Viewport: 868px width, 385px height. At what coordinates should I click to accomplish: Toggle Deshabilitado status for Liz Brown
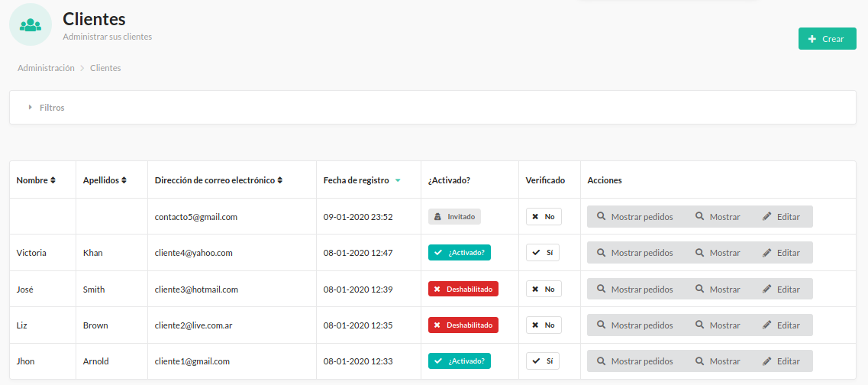tap(463, 325)
